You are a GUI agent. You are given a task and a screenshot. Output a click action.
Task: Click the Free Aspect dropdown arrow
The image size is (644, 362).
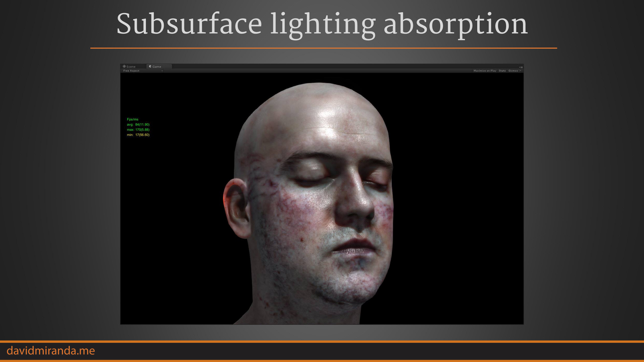[x=162, y=71]
